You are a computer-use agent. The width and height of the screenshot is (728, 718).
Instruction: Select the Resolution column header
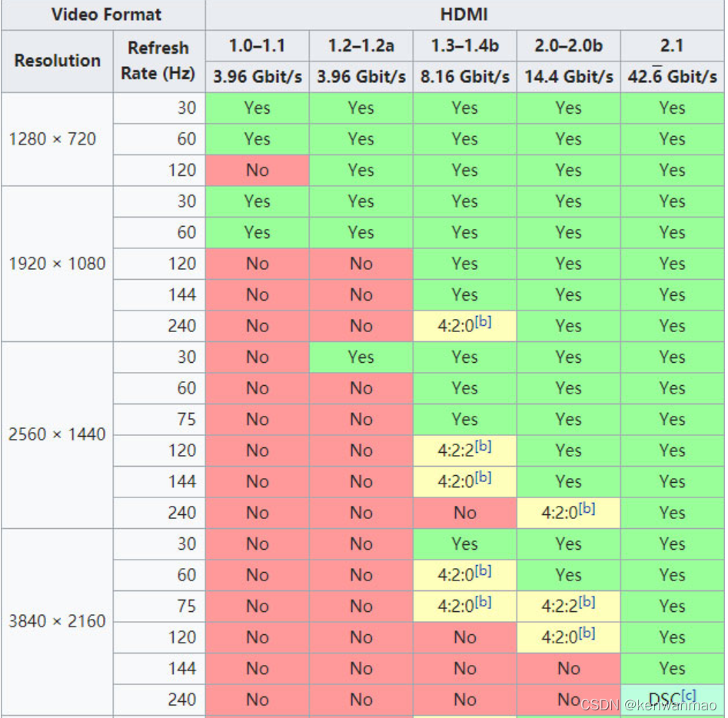[57, 61]
